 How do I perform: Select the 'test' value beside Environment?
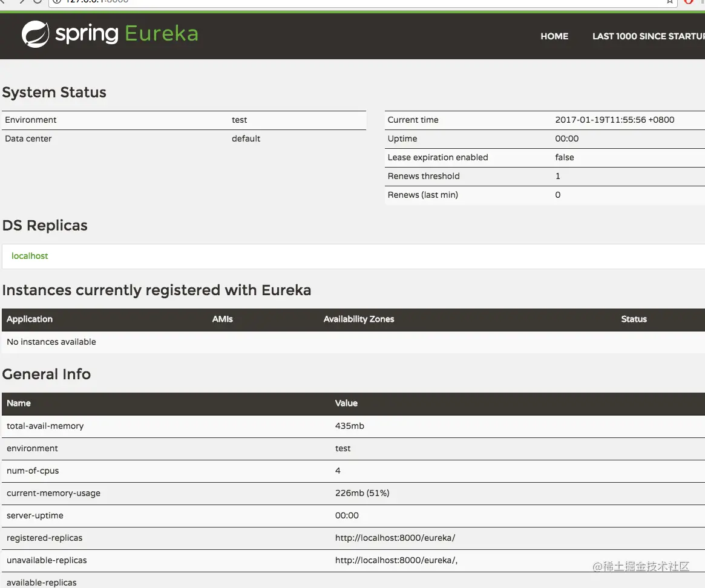[x=239, y=120]
